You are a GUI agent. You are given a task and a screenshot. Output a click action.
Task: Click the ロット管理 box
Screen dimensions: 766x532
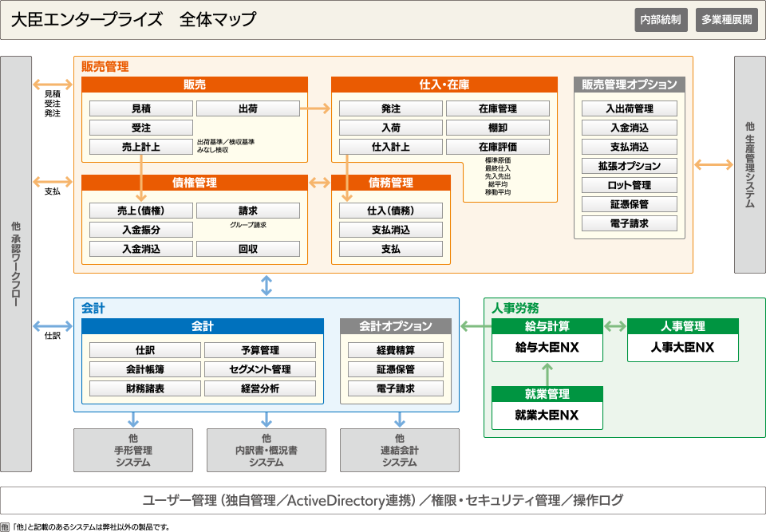click(x=630, y=185)
